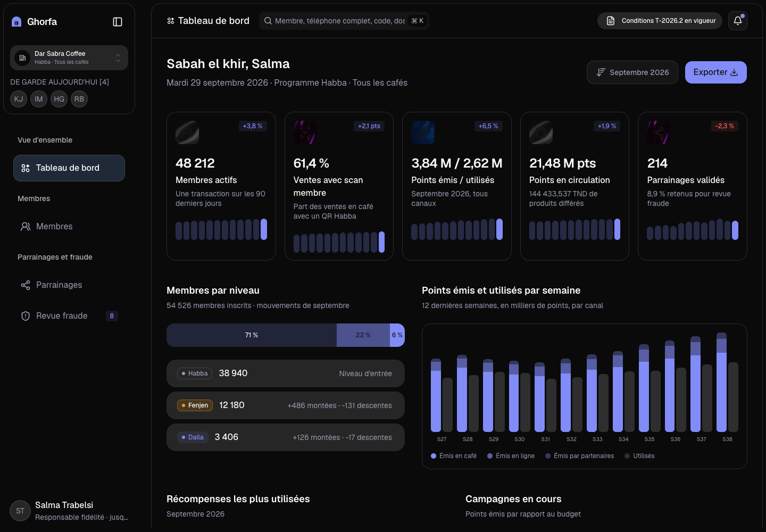Go to Membres in the sidebar
The height and width of the screenshot is (532, 766).
click(x=69, y=227)
